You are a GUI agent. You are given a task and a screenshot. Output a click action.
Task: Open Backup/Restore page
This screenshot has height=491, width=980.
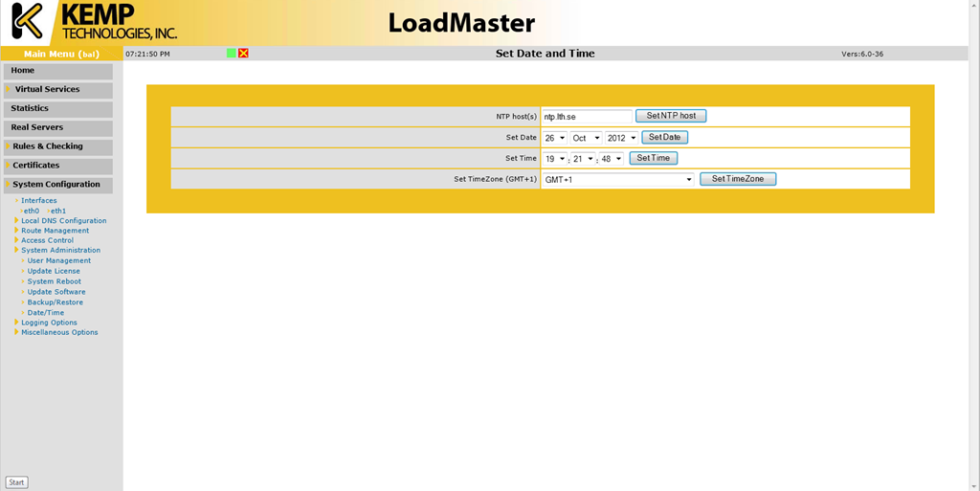pos(55,302)
